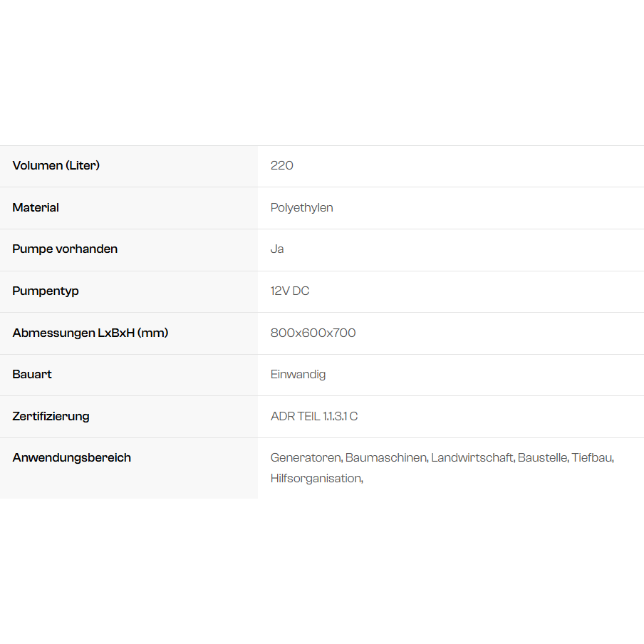Click the word "Hilfsorganisation" in applications
Viewport: 644px width, 644px height.
(x=316, y=478)
